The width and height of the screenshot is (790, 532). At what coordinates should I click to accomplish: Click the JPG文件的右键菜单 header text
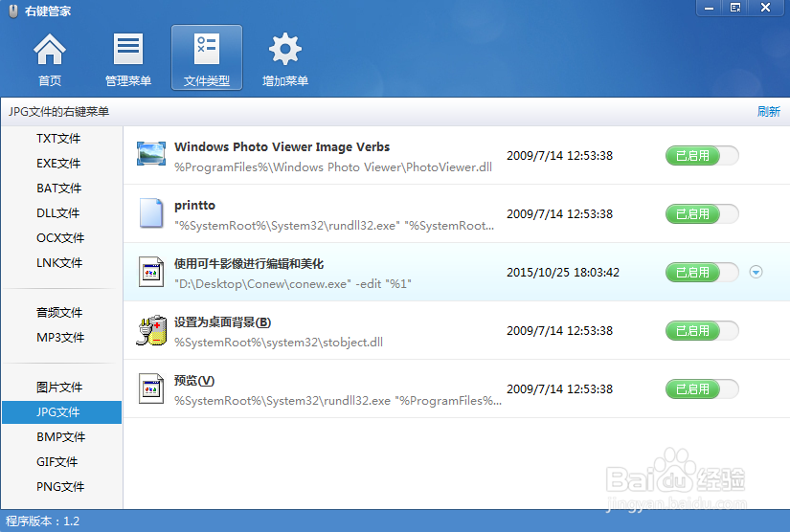pos(58,112)
